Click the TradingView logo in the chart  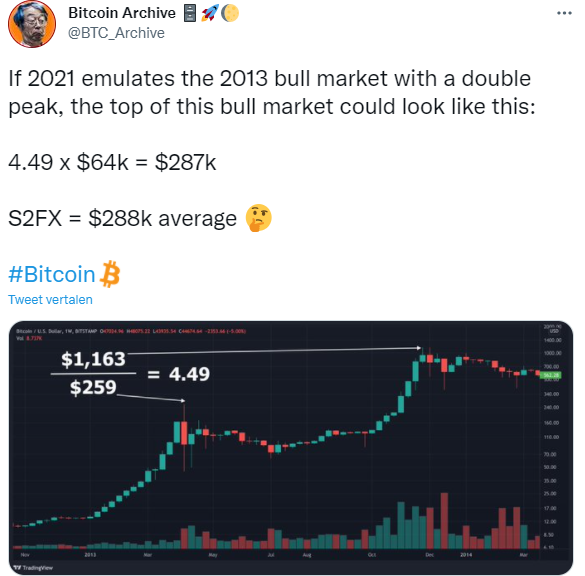pyautogui.click(x=33, y=567)
